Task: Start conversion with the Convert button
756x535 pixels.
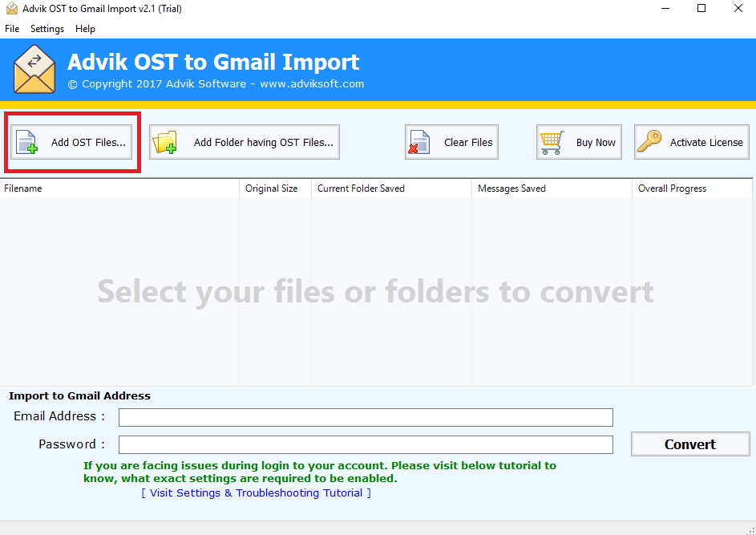Action: (690, 444)
